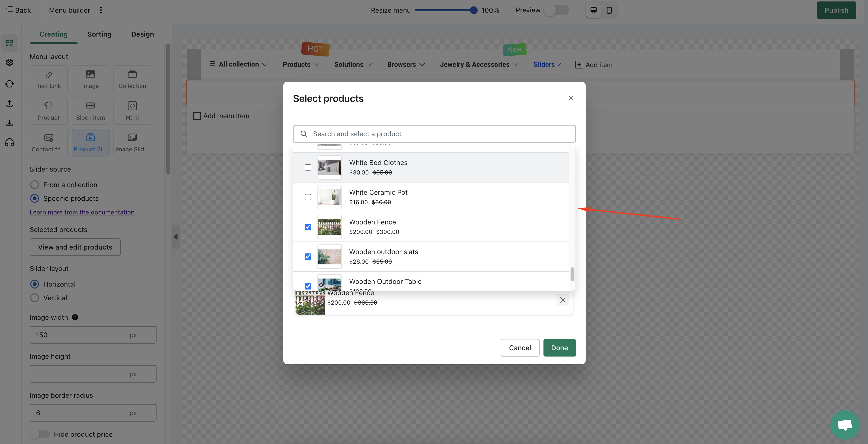Open the live chat bubble icon
Viewport: 868px width, 444px height.
coord(845,425)
